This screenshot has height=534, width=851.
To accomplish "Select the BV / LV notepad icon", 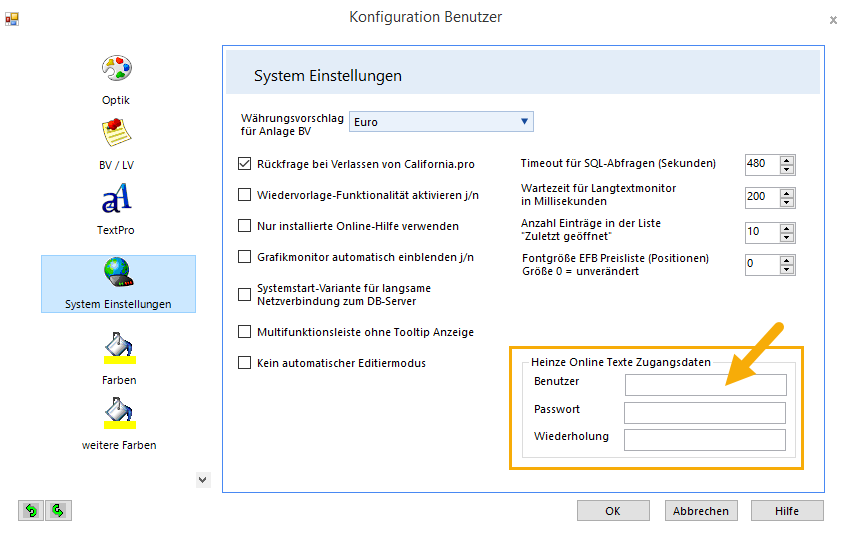I will (x=117, y=134).
